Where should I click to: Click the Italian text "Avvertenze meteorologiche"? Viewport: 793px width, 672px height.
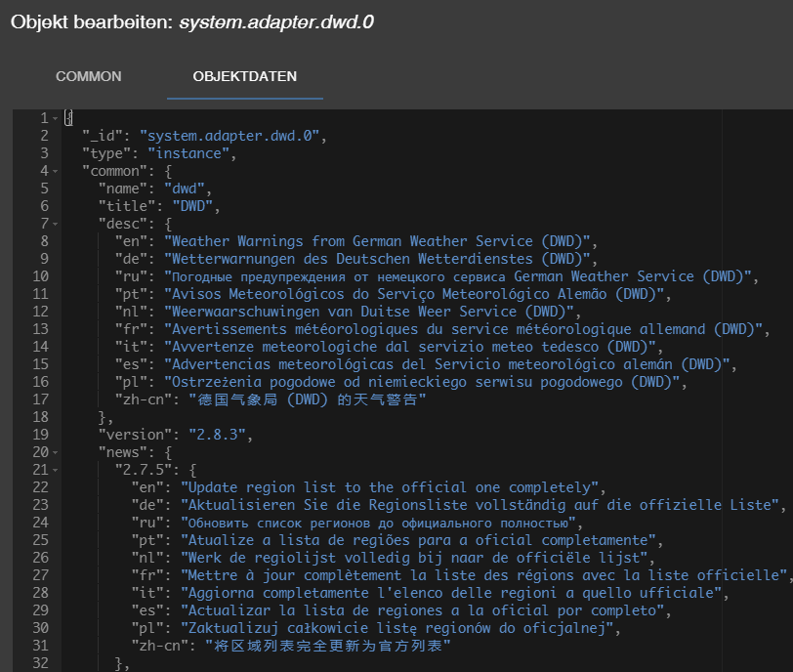274,347
